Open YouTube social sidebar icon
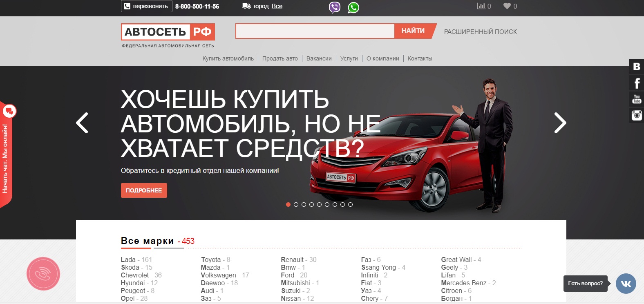644x304 pixels. (637, 99)
